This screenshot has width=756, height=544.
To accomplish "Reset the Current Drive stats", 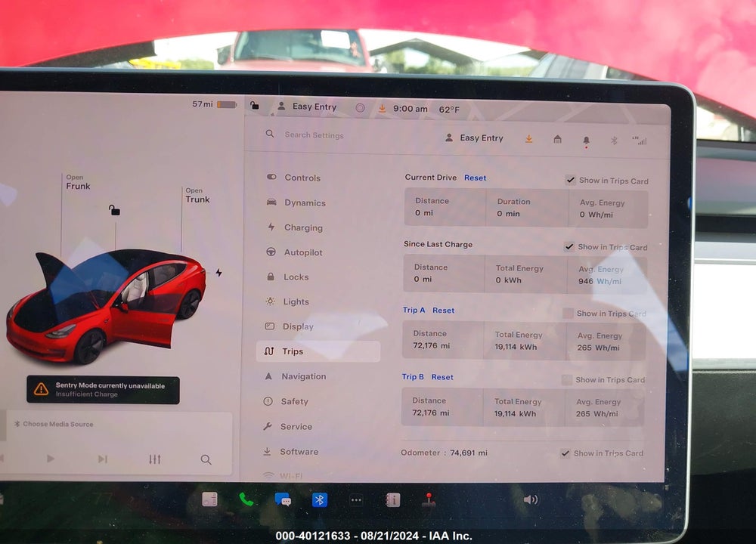I will point(475,178).
